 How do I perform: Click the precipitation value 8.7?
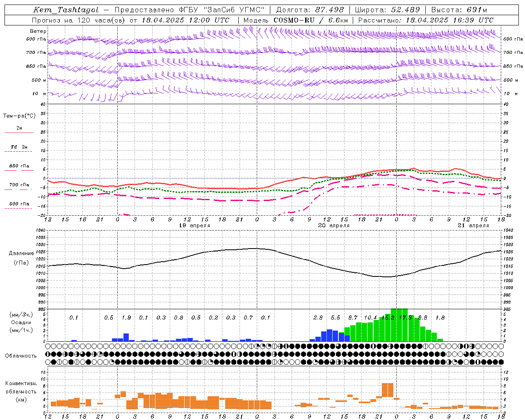353,317
